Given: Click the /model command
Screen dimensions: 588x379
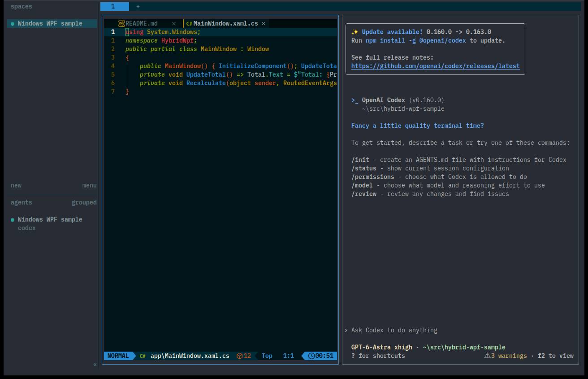Looking at the screenshot, I should [x=362, y=185].
